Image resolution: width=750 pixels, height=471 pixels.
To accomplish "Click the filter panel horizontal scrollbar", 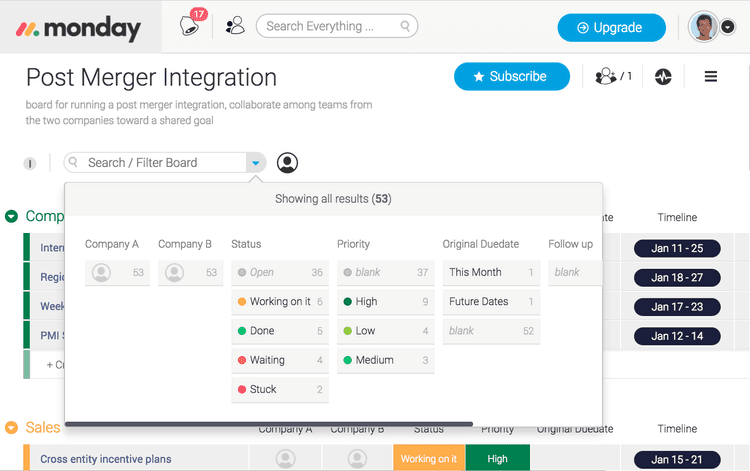I will pos(269,424).
